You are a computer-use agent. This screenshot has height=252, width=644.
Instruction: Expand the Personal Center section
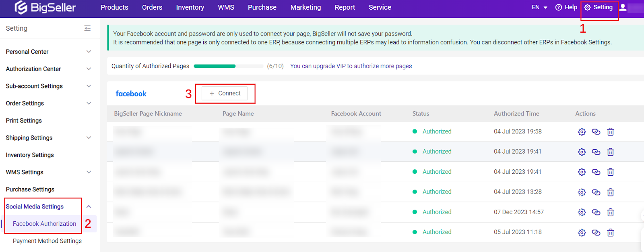[x=89, y=52]
